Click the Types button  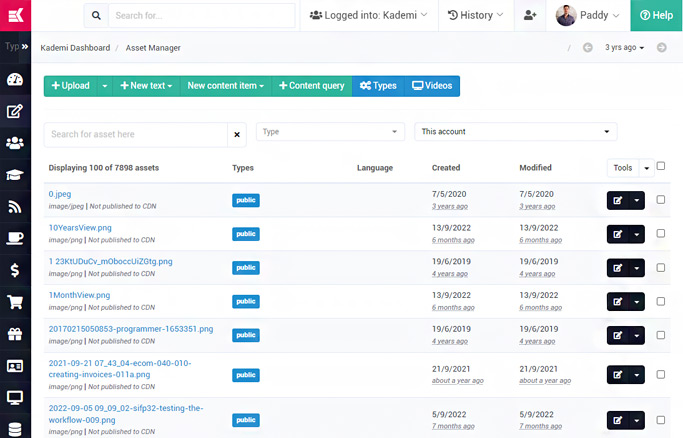click(x=378, y=86)
